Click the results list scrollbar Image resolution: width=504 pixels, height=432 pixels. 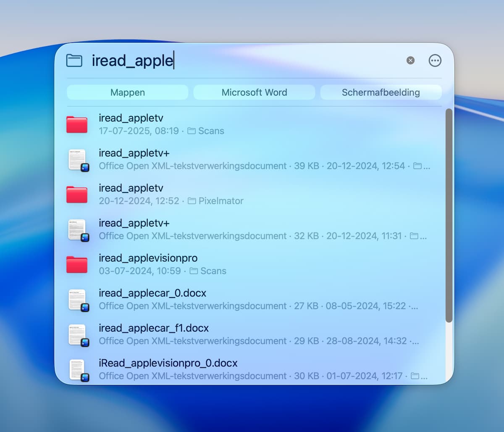point(449,215)
